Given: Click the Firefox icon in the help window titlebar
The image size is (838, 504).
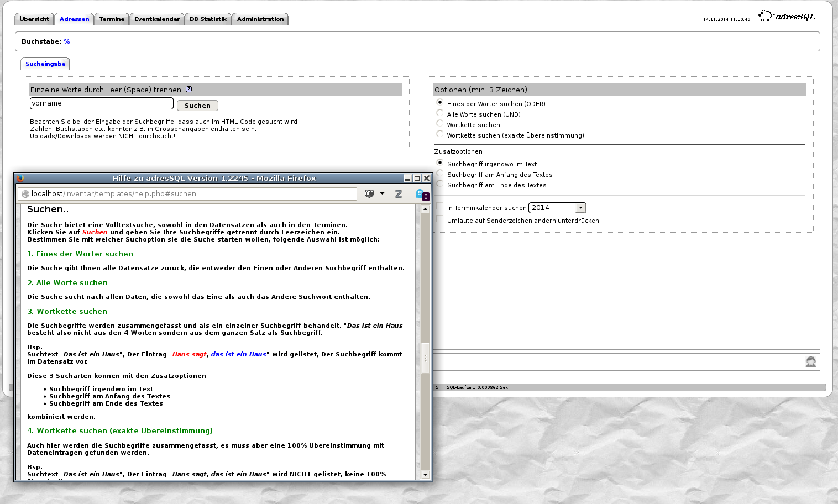Looking at the screenshot, I should pos(20,178).
